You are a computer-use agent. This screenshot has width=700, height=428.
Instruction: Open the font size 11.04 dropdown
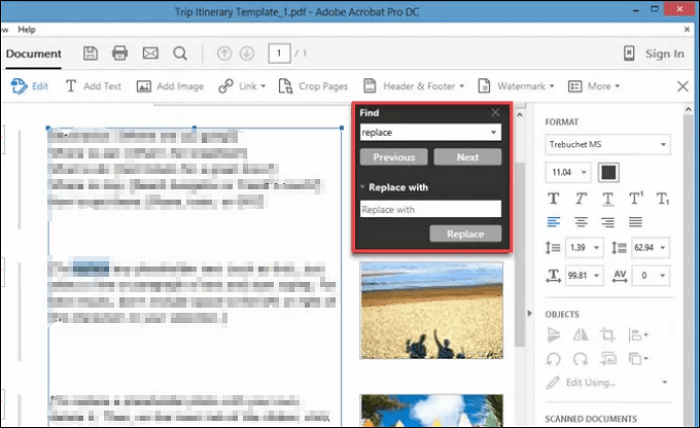pyautogui.click(x=568, y=172)
